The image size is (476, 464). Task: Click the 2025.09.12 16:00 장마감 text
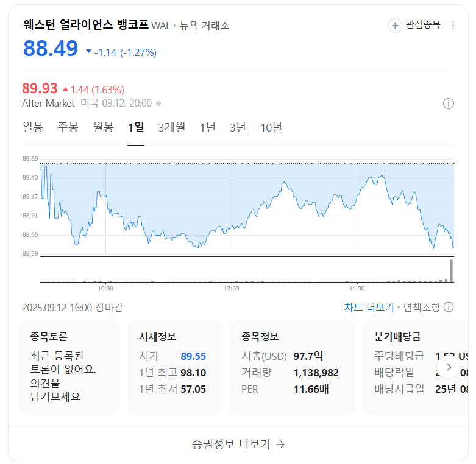[x=73, y=308]
